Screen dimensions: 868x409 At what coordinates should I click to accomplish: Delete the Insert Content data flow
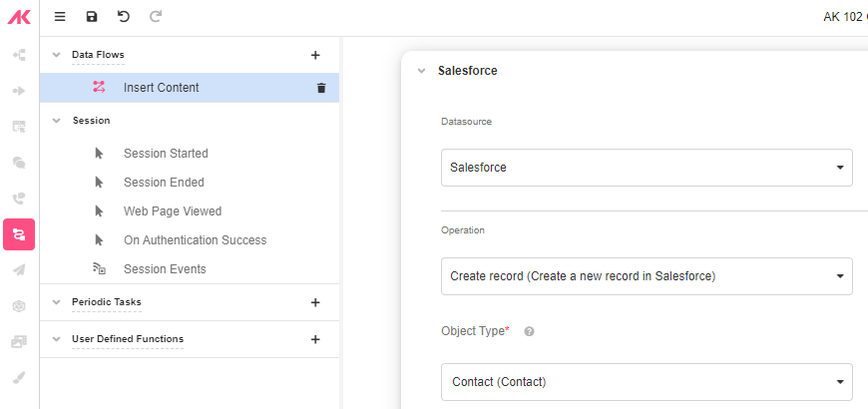pyautogui.click(x=321, y=88)
